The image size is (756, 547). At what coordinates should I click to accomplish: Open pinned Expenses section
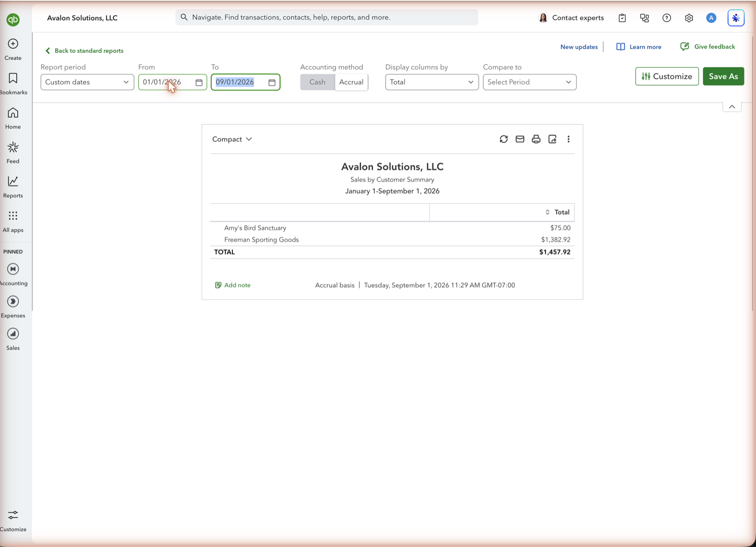(x=13, y=306)
